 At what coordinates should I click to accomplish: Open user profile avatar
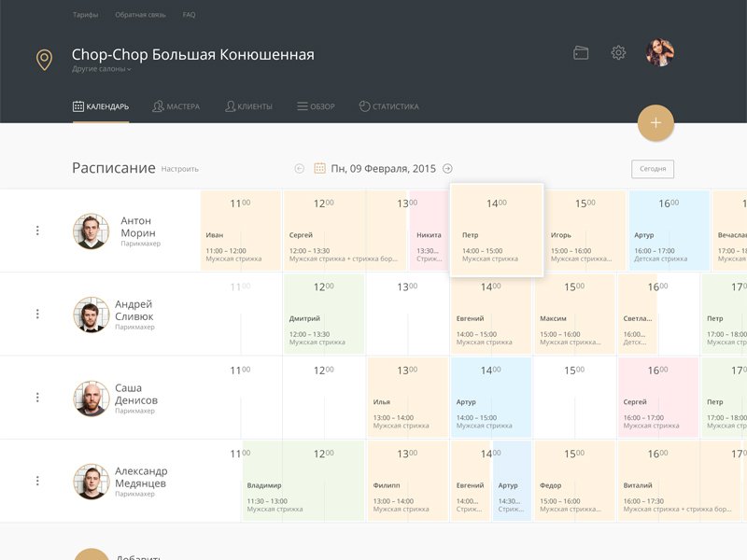(660, 52)
